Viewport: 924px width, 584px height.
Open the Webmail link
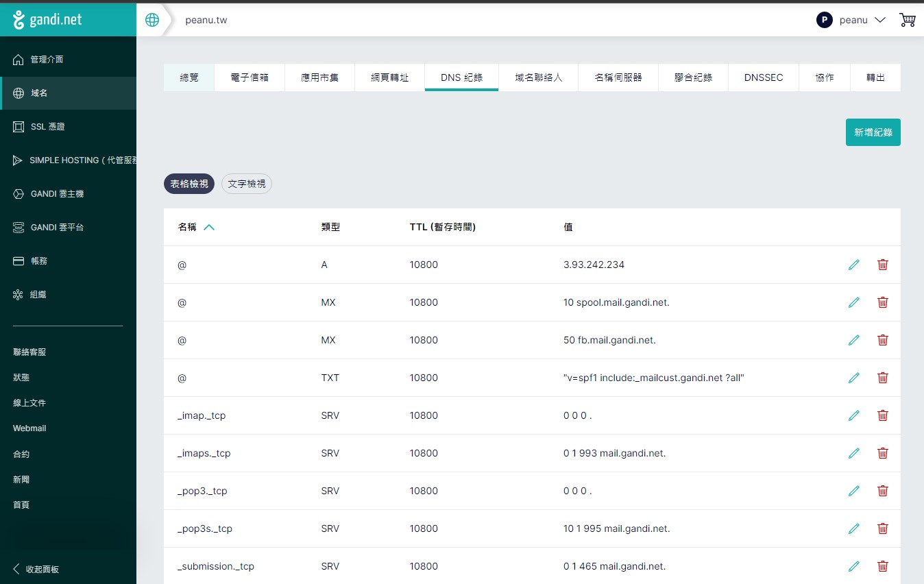pyautogui.click(x=29, y=428)
